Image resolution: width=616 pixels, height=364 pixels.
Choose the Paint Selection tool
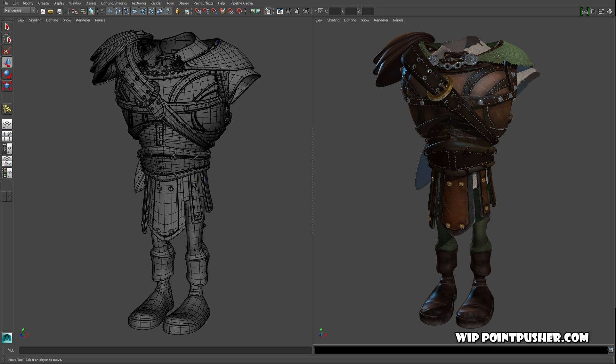tap(7, 51)
